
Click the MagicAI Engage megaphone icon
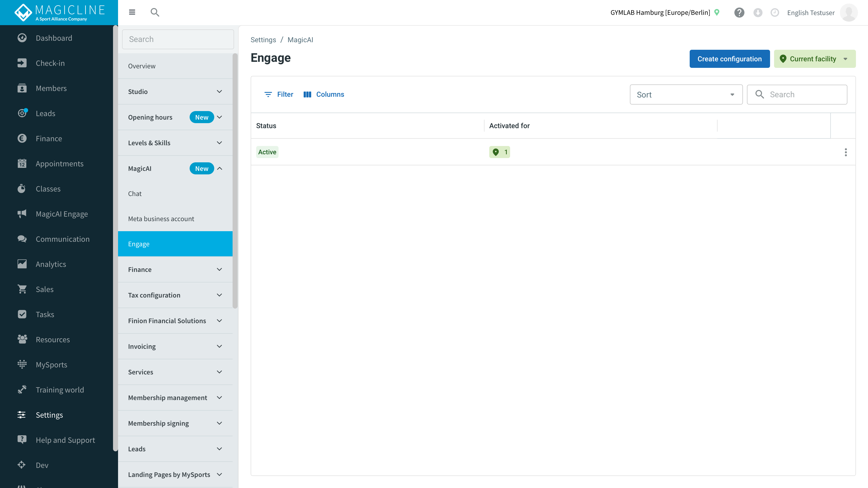tap(22, 214)
